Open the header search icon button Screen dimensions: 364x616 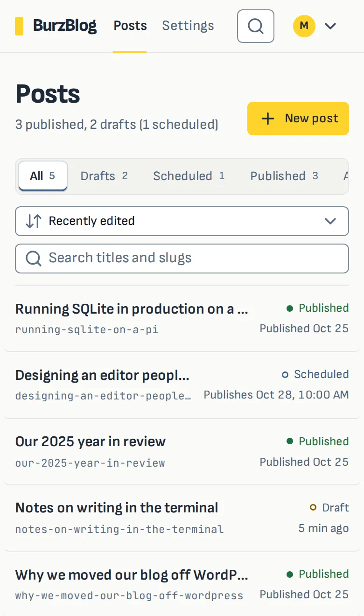tap(256, 26)
